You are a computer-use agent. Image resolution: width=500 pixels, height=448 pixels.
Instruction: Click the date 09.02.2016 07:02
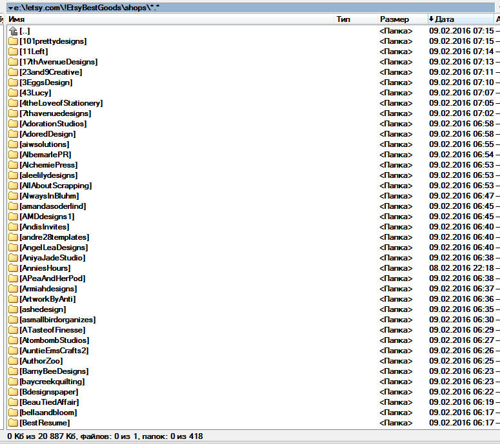click(461, 113)
